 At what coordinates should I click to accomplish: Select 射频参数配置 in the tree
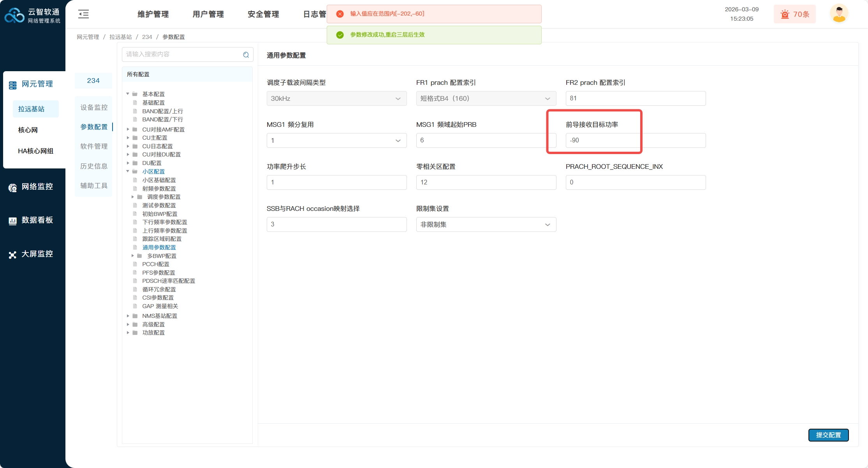click(x=159, y=189)
